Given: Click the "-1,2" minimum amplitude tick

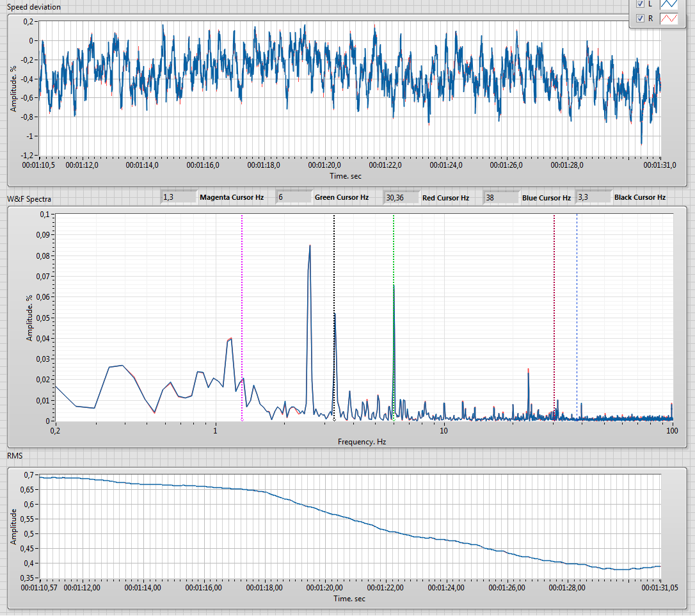Looking at the screenshot, I should click(x=27, y=155).
